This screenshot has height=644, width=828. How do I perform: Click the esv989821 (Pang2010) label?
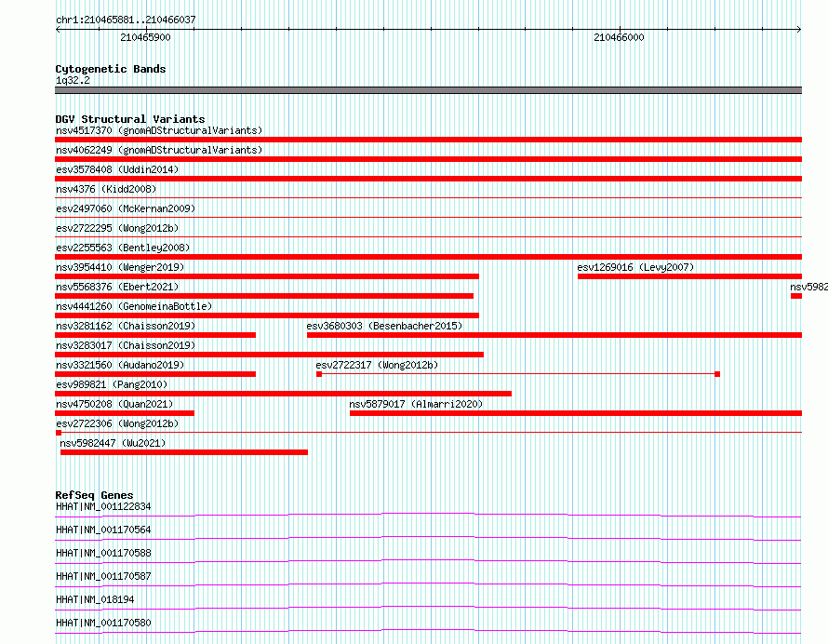[112, 384]
